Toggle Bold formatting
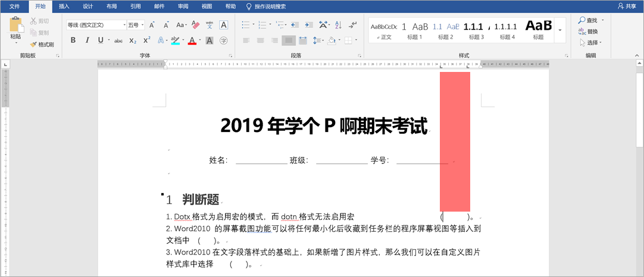Viewport: 644px width, 277px height. [73, 40]
